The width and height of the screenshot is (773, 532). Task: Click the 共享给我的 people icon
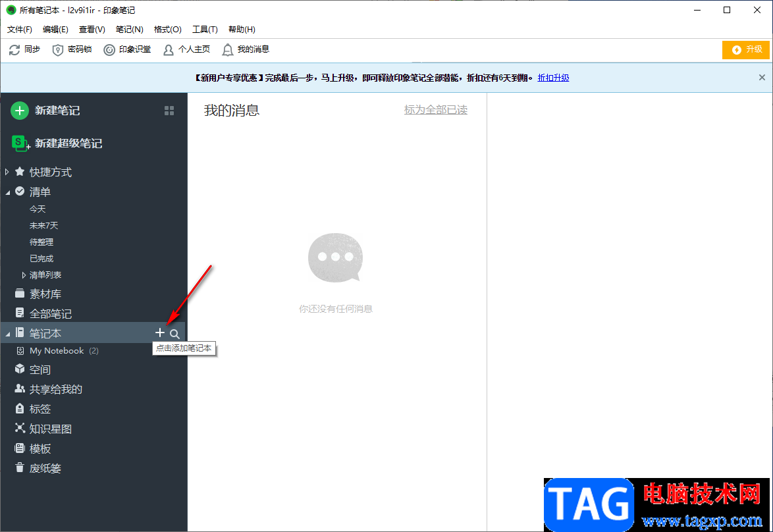tap(20, 388)
